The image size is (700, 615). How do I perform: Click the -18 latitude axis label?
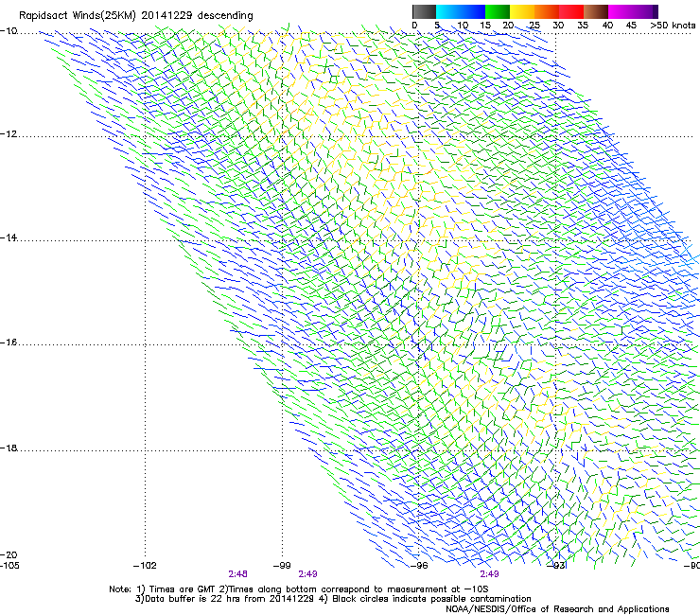(9, 448)
